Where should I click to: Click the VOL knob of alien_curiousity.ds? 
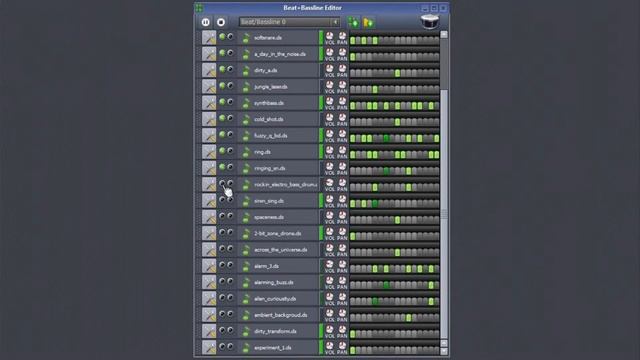[x=329, y=297]
